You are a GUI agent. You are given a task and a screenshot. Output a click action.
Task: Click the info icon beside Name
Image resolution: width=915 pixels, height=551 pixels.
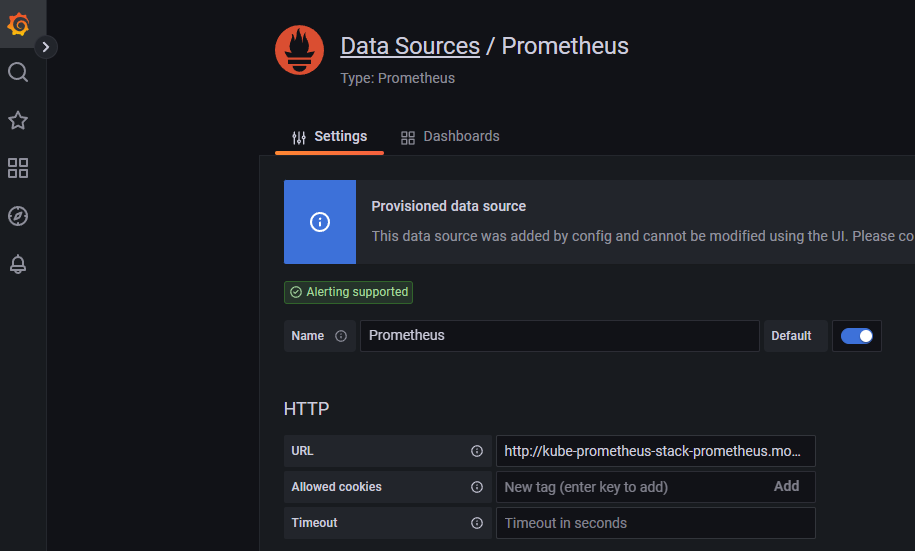tap(341, 336)
